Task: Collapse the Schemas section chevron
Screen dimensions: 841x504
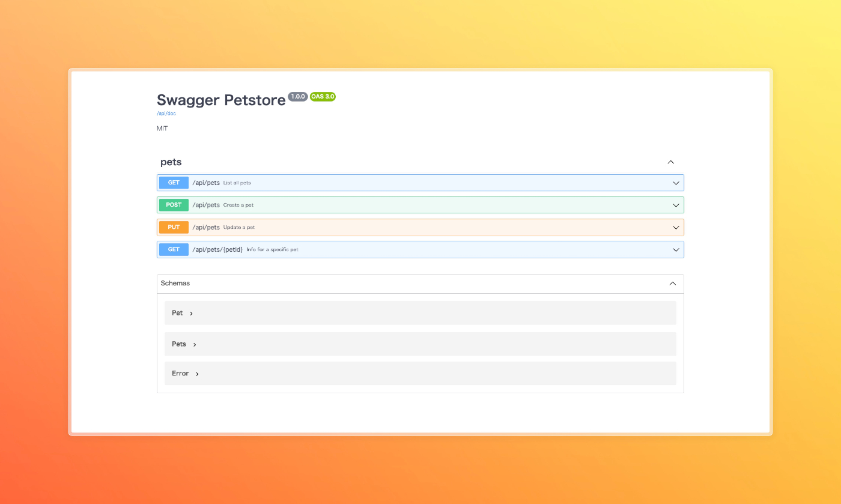Action: click(x=672, y=284)
